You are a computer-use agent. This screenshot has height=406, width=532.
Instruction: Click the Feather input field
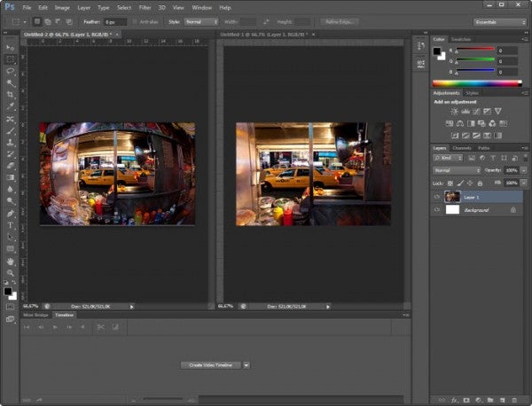(114, 20)
